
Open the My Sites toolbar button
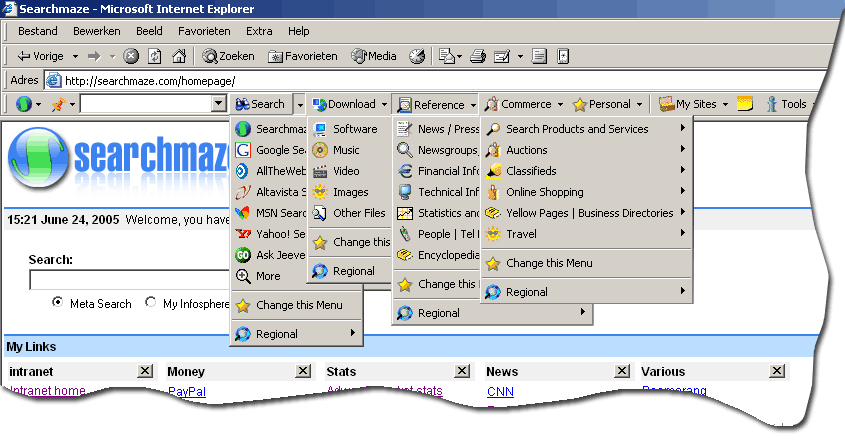(x=688, y=104)
